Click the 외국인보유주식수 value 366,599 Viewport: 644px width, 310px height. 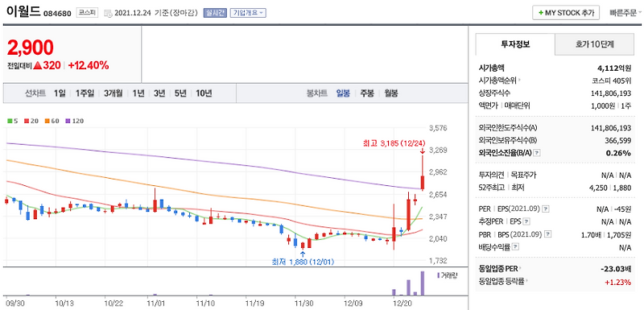point(618,140)
